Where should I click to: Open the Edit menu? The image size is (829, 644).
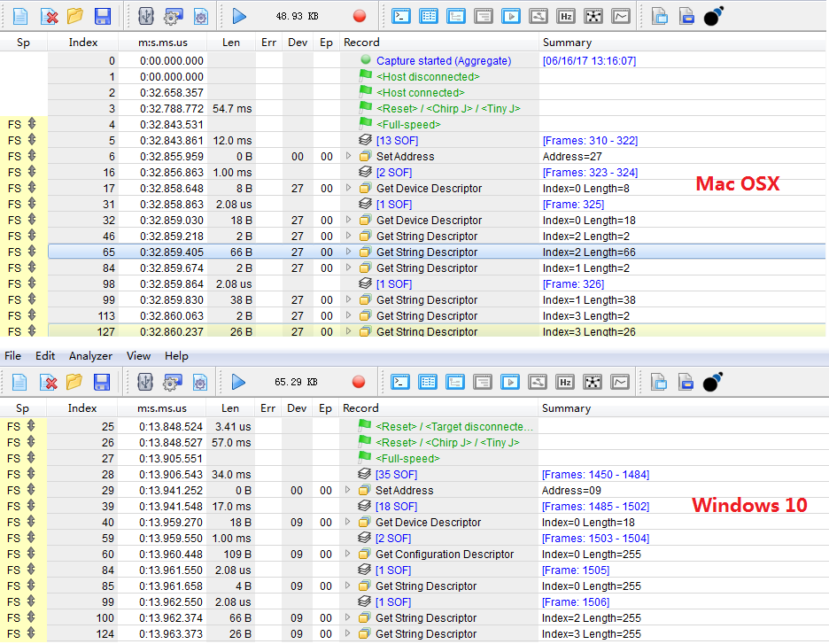[45, 356]
